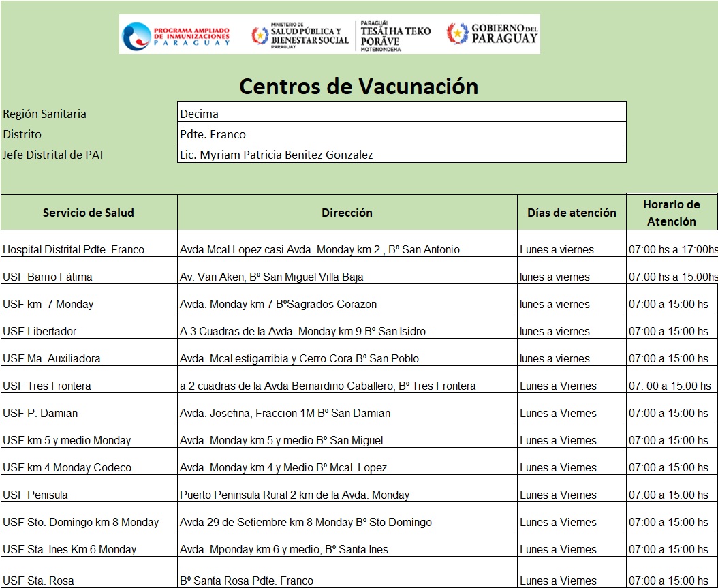Viewport: 718px width, 588px height.
Task: Click the Dirección column header
Action: pos(347,213)
